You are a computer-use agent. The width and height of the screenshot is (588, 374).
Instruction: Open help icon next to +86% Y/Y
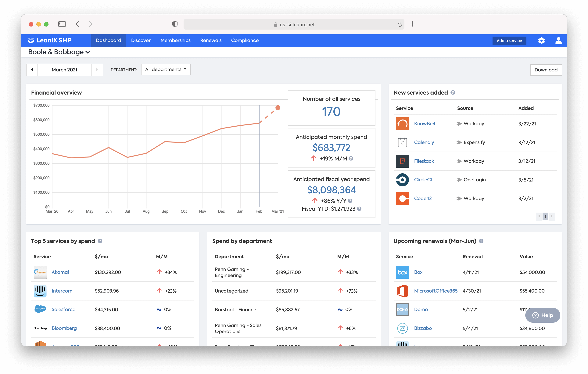(350, 201)
